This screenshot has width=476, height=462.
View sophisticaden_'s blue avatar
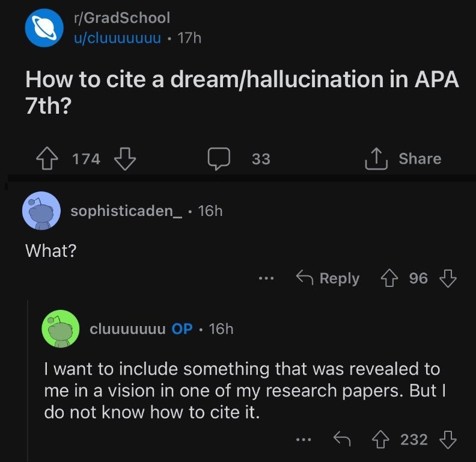coord(41,211)
